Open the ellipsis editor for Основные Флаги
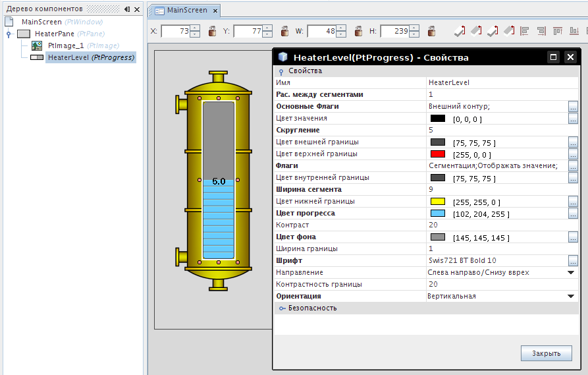 point(573,107)
